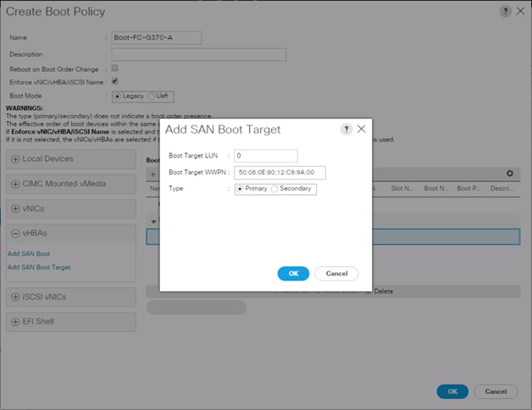Click the Description field
Image resolution: width=532 pixels, height=410 pixels.
[x=199, y=54]
